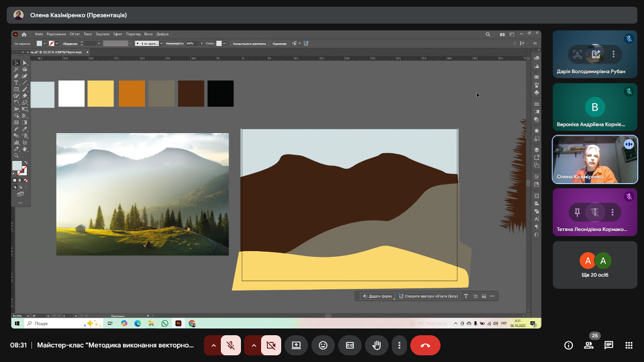Open the microphone settings arrow

point(213,345)
